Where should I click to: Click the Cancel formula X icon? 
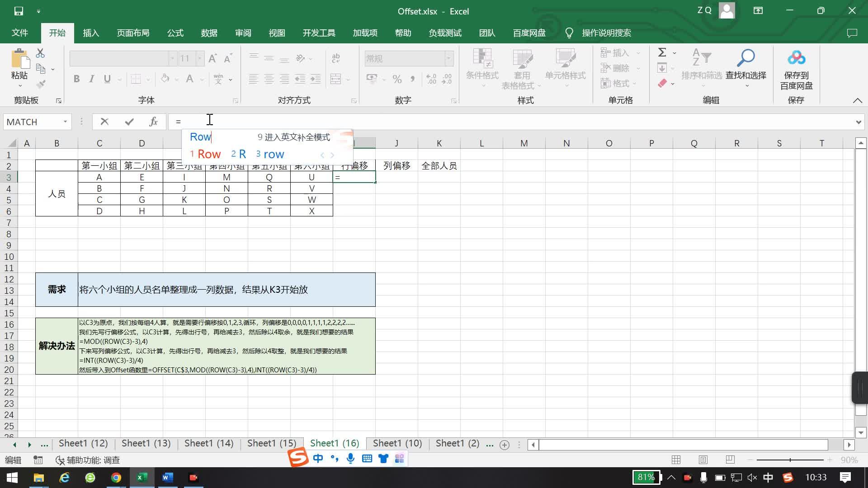104,122
